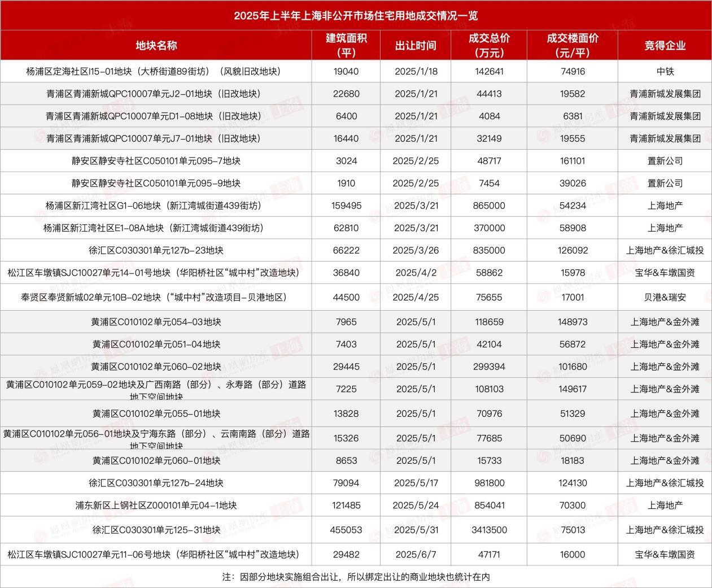Click building area value 13828
The width and height of the screenshot is (712, 588).
pyautogui.click(x=346, y=414)
